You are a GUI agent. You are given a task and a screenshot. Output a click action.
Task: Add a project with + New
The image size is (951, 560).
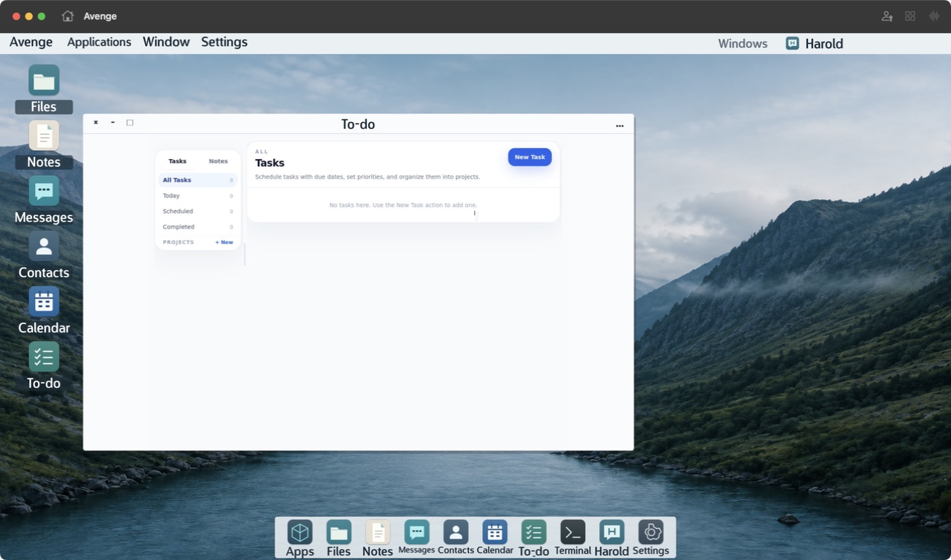[x=224, y=242]
